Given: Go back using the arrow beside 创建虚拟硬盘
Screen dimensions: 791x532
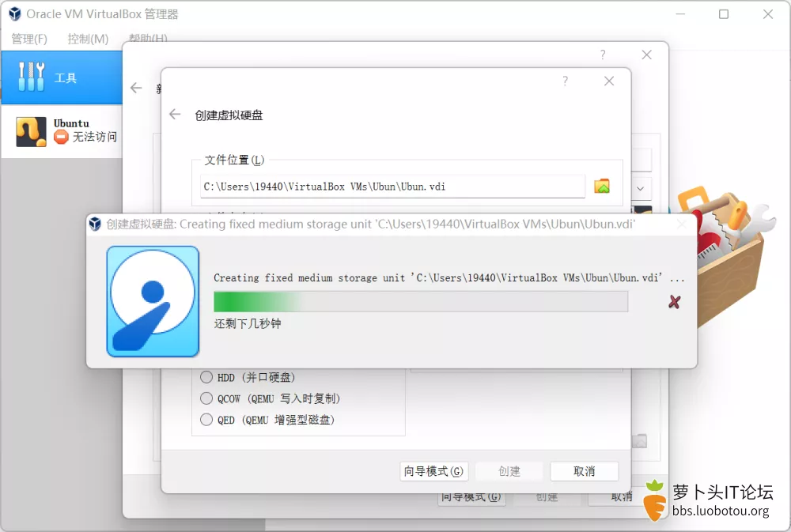Looking at the screenshot, I should click(175, 115).
